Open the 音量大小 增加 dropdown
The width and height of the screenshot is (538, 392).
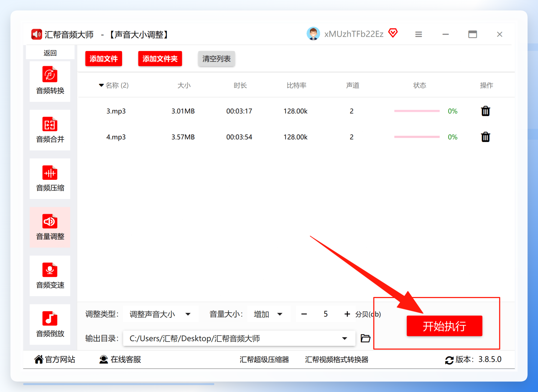(268, 314)
